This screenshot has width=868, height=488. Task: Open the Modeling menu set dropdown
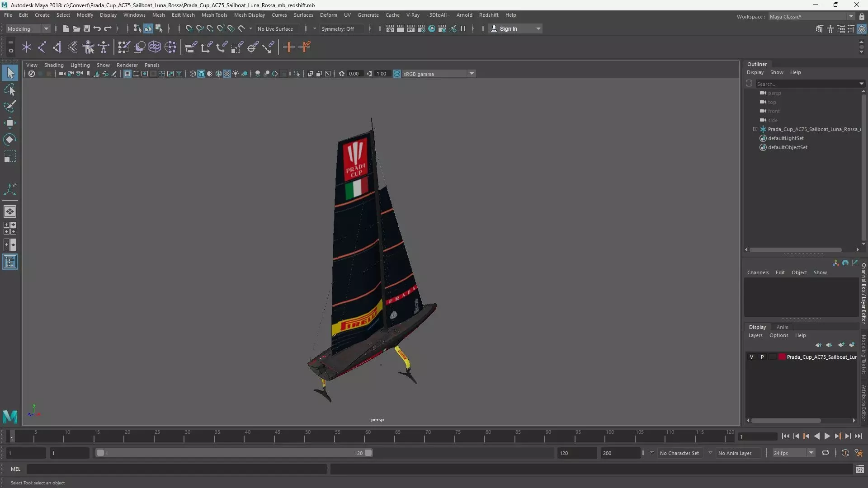click(x=28, y=28)
